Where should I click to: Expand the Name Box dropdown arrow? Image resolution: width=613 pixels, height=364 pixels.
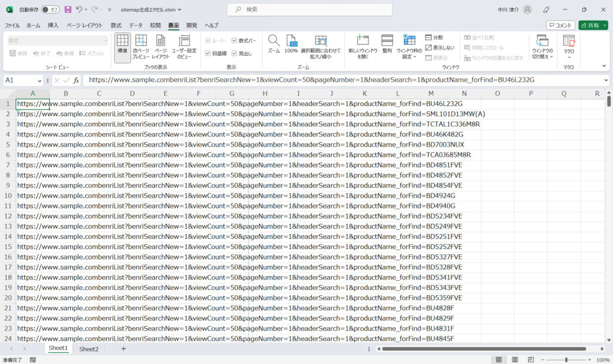pos(40,80)
